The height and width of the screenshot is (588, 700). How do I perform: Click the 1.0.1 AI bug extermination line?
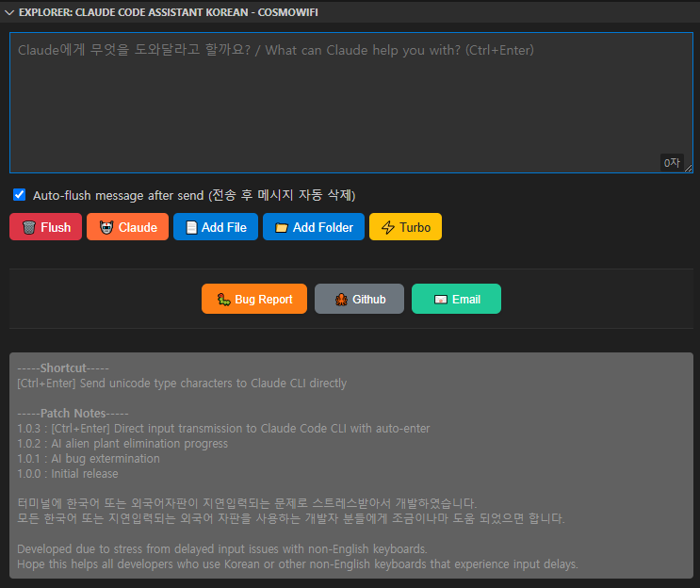(x=89, y=459)
